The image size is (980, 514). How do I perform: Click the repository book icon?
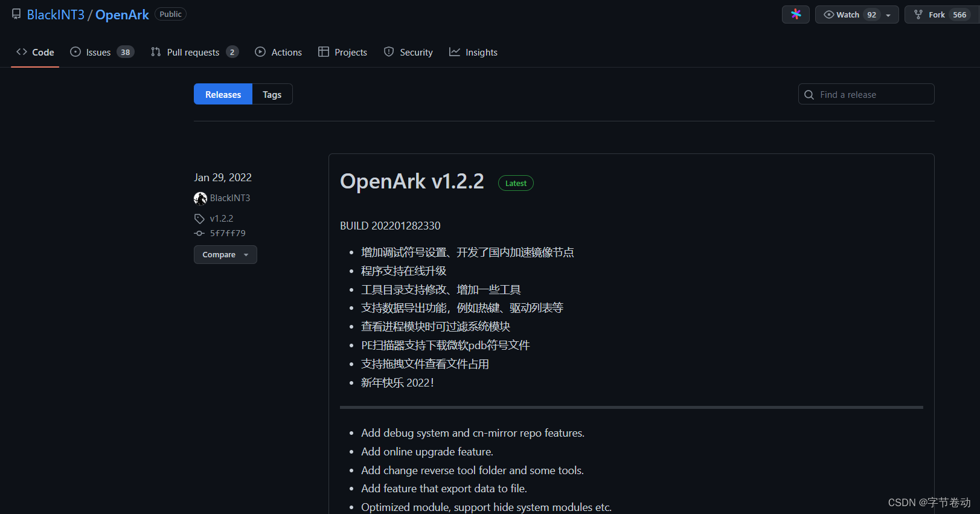tap(16, 14)
